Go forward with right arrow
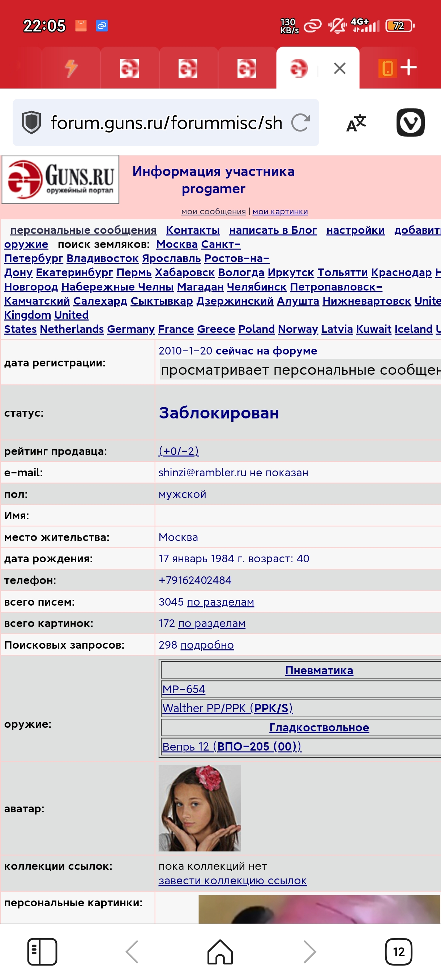The height and width of the screenshot is (980, 441). [310, 952]
